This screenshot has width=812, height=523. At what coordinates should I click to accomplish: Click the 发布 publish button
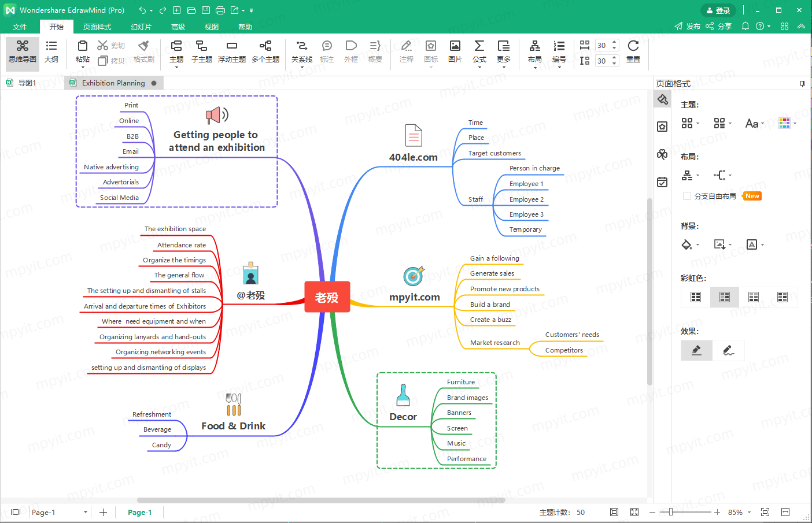pyautogui.click(x=687, y=27)
